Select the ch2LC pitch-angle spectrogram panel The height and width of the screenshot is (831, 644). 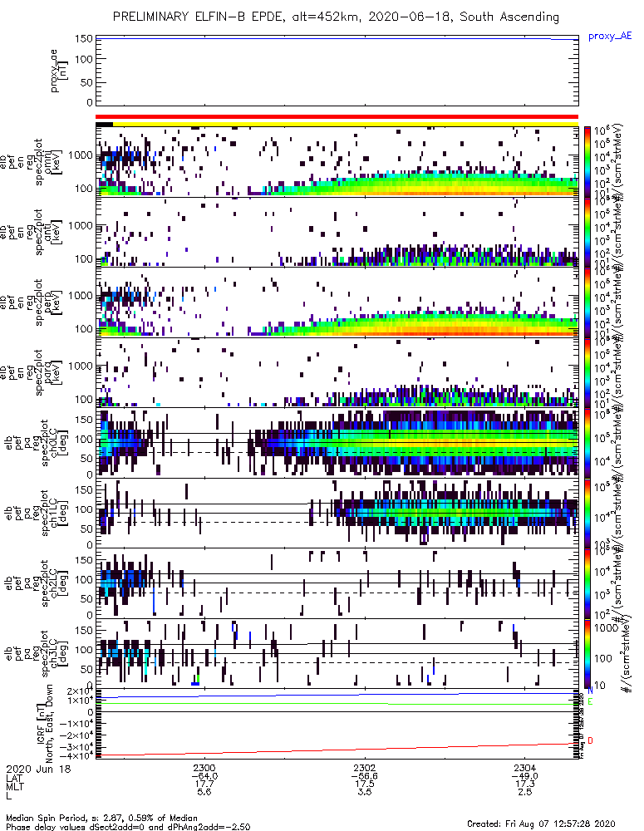pos(337,583)
